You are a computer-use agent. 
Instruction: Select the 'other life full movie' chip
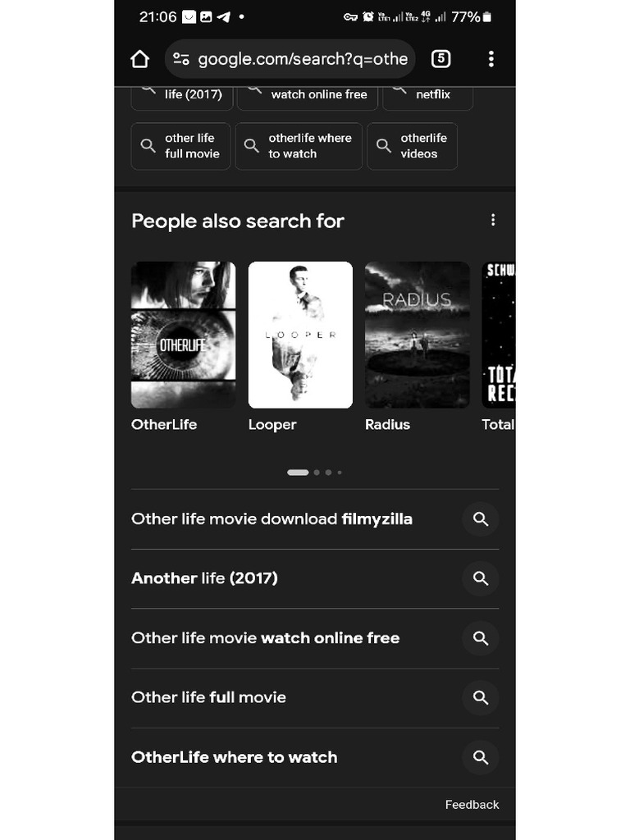click(x=181, y=146)
